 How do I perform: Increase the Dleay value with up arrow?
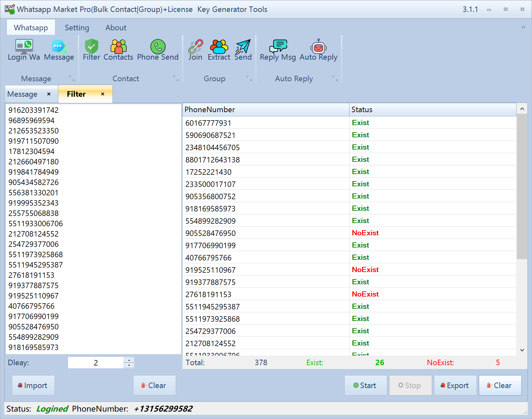point(129,360)
